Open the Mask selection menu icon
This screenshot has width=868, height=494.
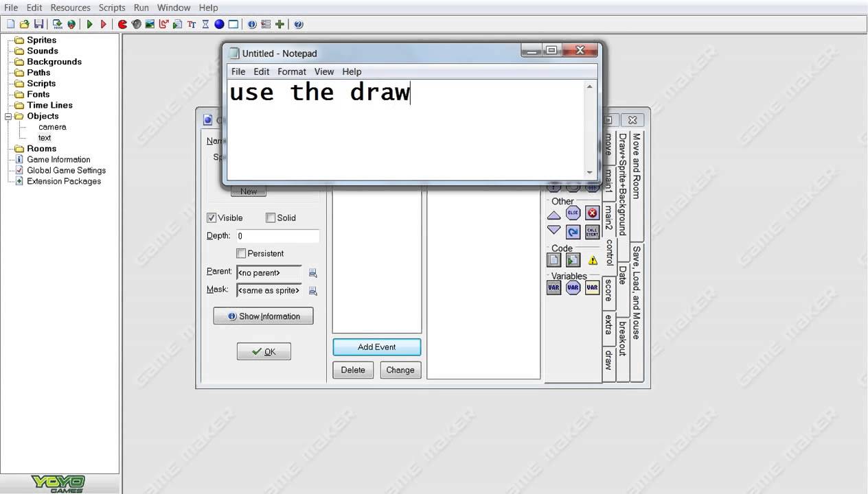[x=312, y=291]
